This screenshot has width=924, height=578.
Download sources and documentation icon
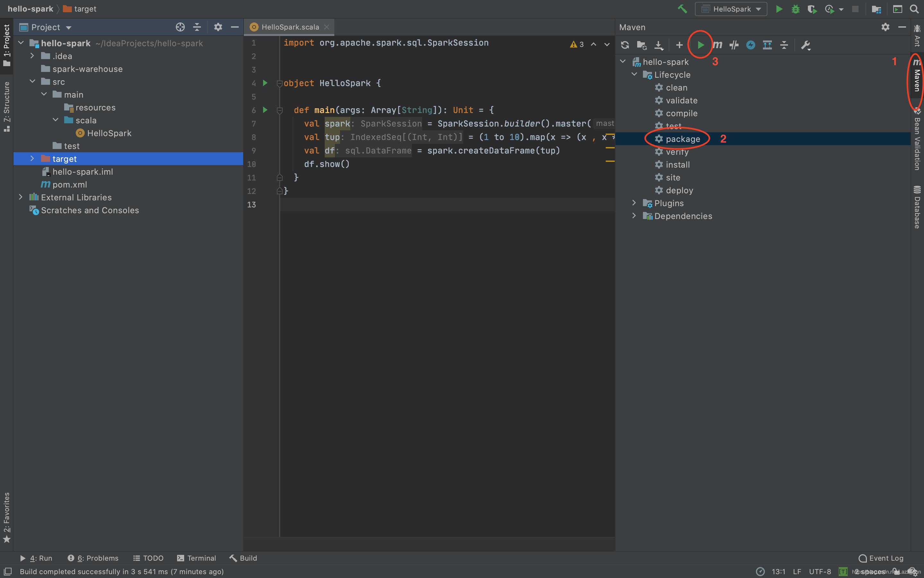point(659,45)
